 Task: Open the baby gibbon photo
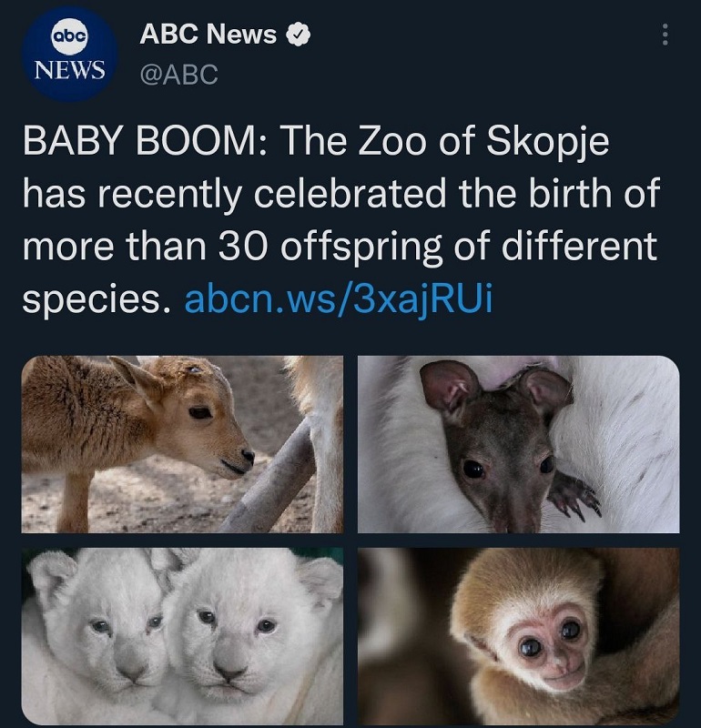coord(518,635)
